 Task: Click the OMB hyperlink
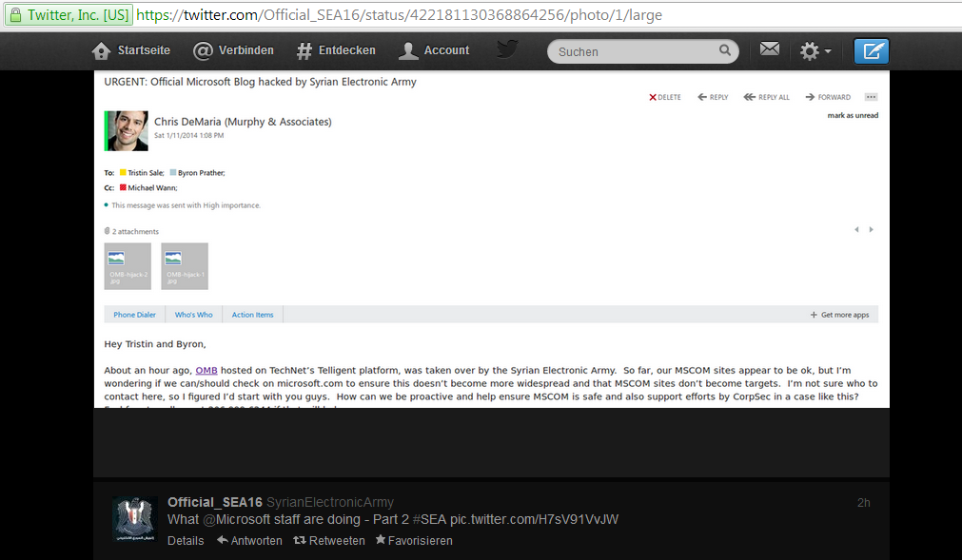click(206, 370)
